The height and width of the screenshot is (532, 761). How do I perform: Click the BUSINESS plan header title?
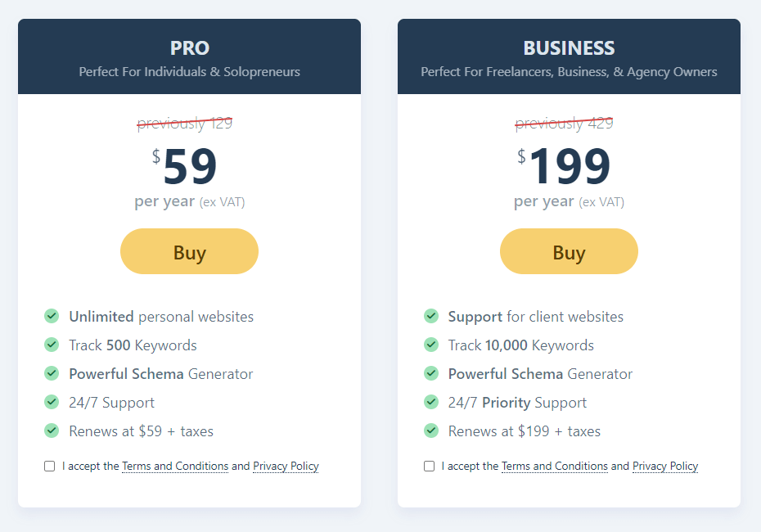569,48
